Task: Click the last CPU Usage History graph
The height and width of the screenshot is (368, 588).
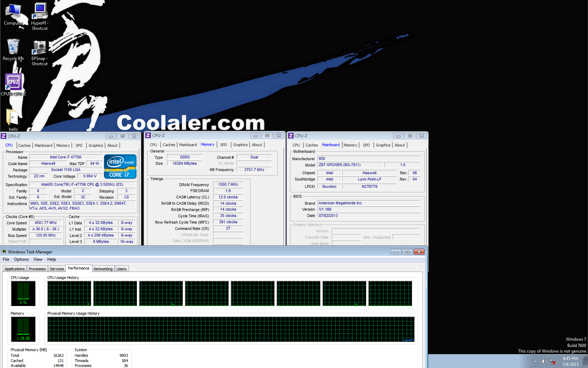Action: point(390,294)
